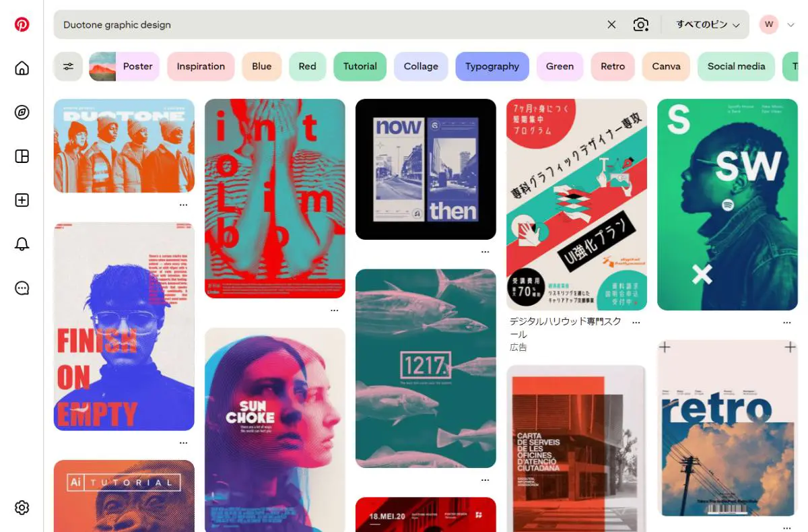The width and height of the screenshot is (808, 532).
Task: Select the Blue color filter chip
Action: tap(262, 66)
